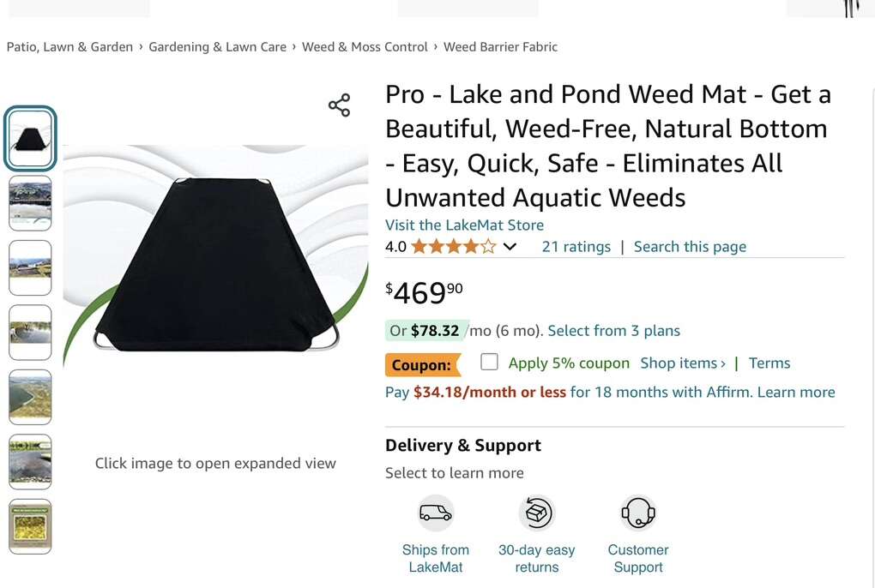Select the first black mat thumbnail
Image resolution: width=875 pixels, height=588 pixels.
click(30, 138)
